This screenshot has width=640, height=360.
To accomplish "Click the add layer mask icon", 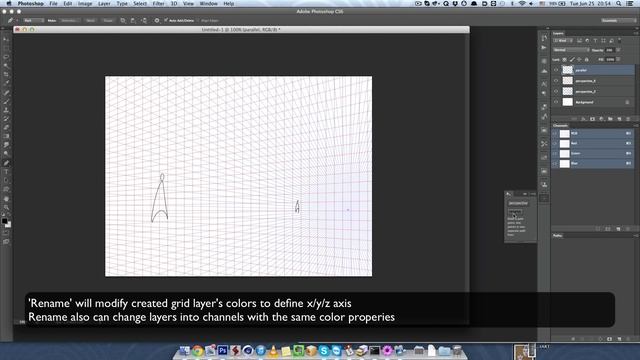I will (x=592, y=119).
